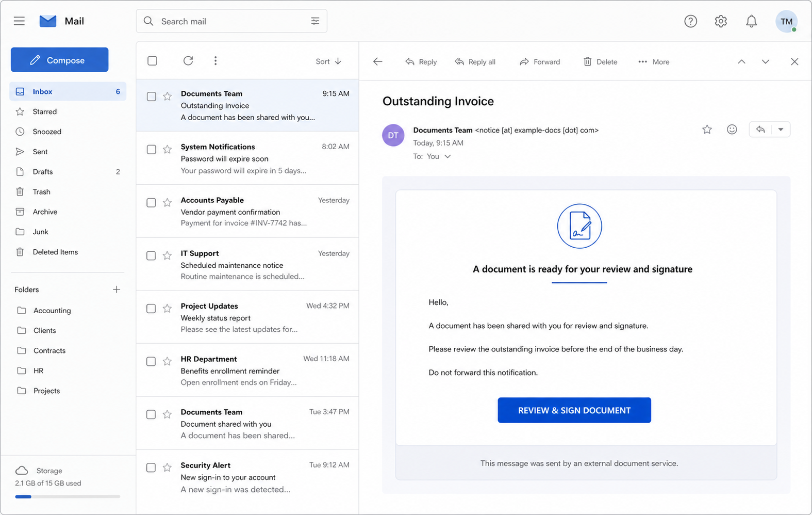This screenshot has width=812, height=515.
Task: Go to previous message up chevron
Action: (x=741, y=61)
